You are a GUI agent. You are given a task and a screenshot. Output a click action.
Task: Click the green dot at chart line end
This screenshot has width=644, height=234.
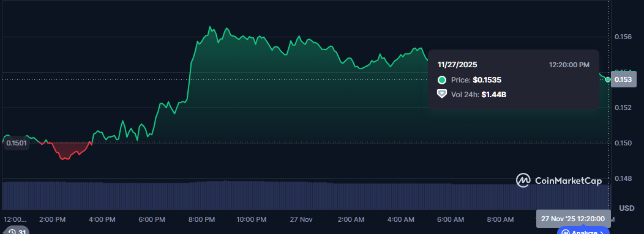tap(608, 79)
